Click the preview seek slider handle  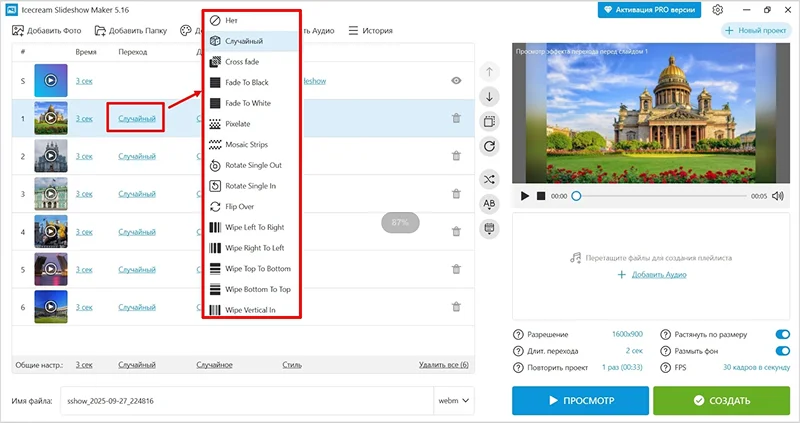pos(576,196)
